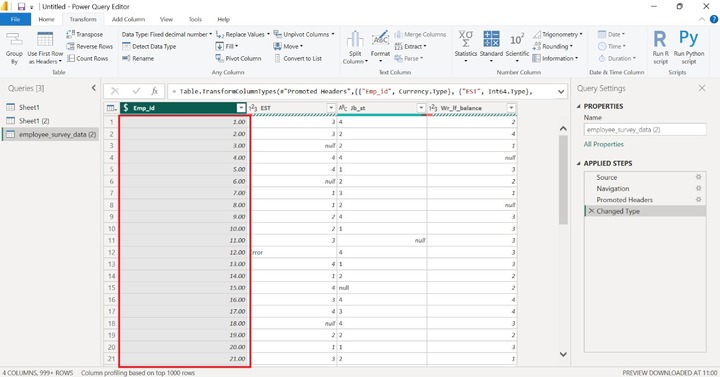Switch to the Help tab

click(224, 19)
